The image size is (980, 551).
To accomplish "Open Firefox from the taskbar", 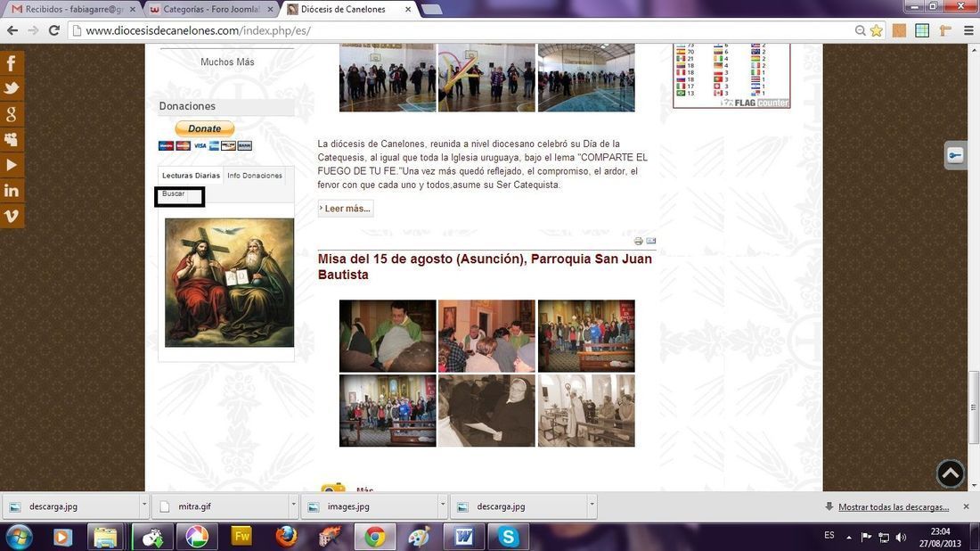I will pos(286,537).
